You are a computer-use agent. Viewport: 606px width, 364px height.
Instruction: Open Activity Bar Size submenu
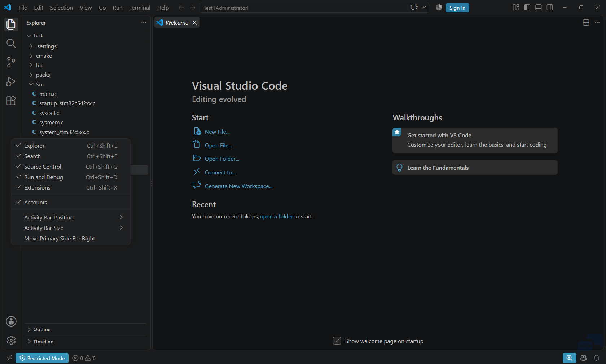coord(71,228)
